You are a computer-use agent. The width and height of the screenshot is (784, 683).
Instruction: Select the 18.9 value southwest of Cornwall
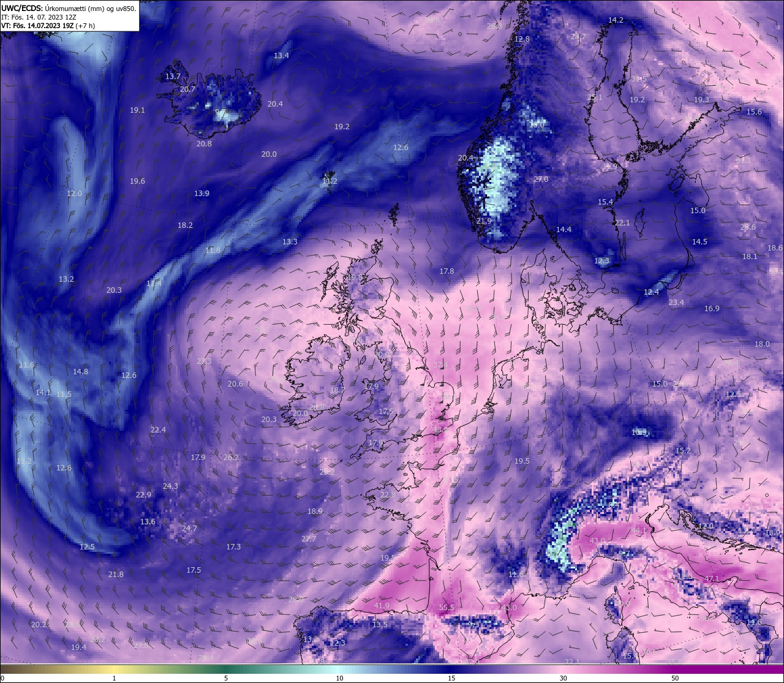coord(315,511)
